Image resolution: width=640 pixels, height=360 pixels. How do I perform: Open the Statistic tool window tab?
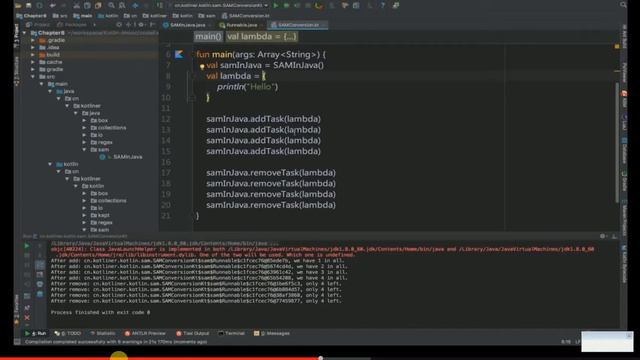pos(102,333)
